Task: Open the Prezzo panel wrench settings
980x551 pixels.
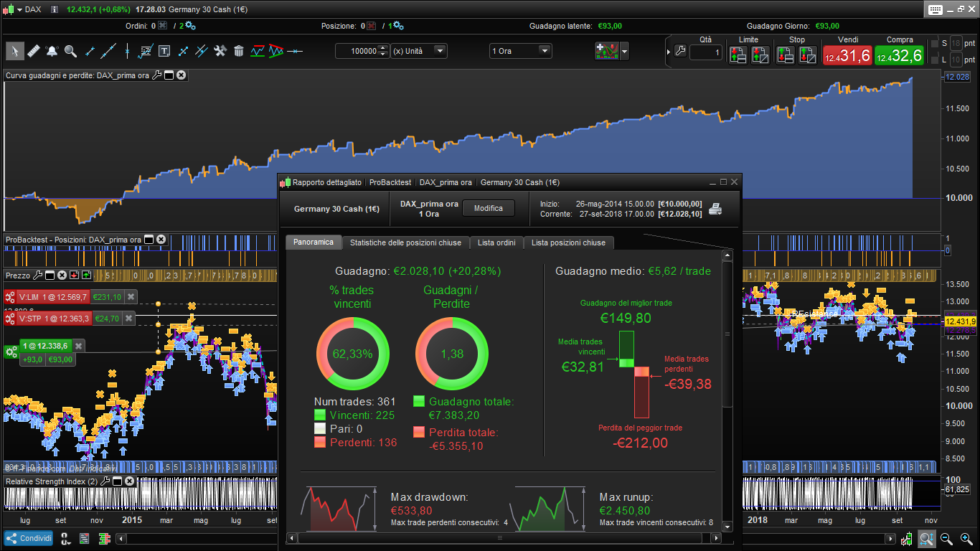Action: point(39,275)
